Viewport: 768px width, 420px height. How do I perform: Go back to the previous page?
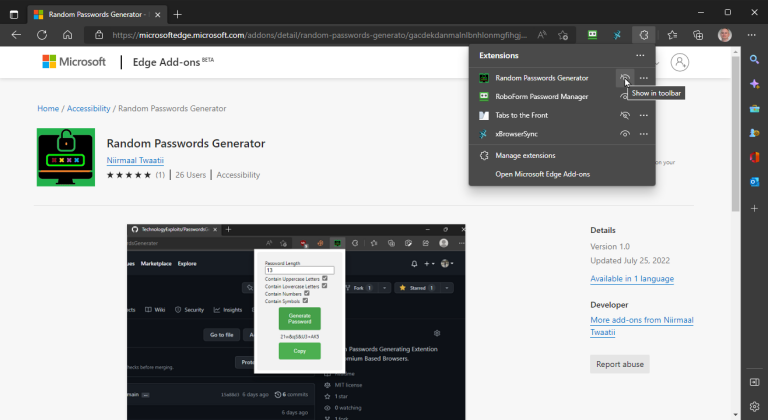[x=16, y=35]
